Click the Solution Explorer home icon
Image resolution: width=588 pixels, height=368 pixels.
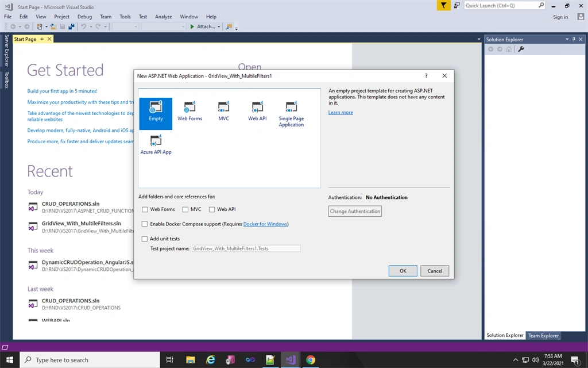509,49
